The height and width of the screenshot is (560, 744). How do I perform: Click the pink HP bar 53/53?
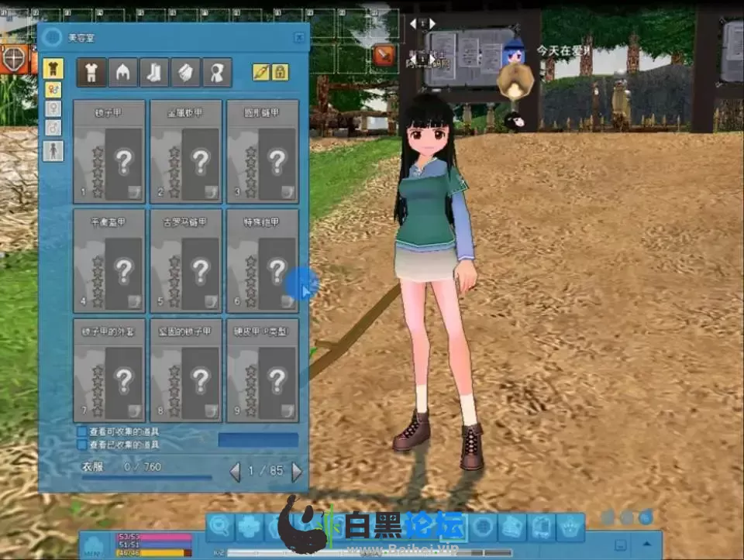(x=154, y=538)
